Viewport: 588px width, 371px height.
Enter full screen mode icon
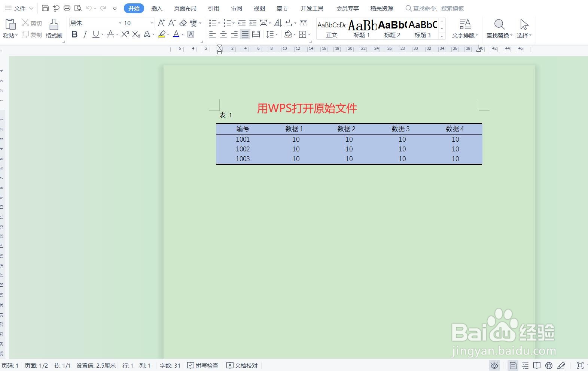[580, 365]
